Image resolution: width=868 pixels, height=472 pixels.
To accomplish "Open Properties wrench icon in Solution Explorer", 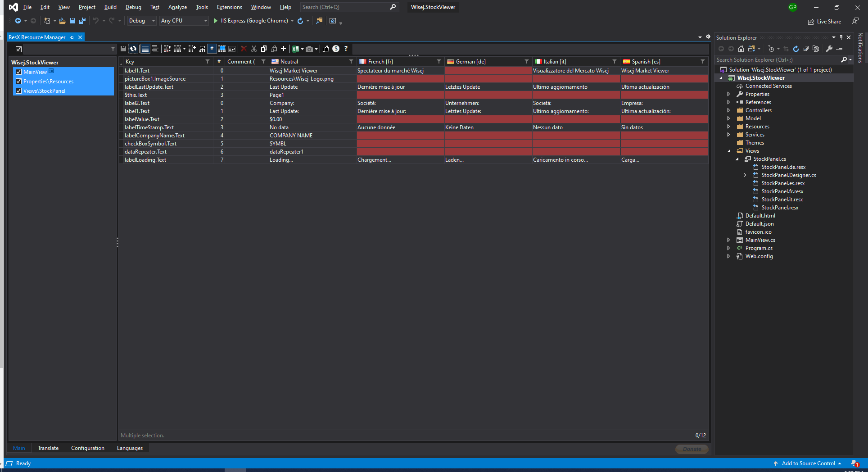I will pyautogui.click(x=829, y=49).
